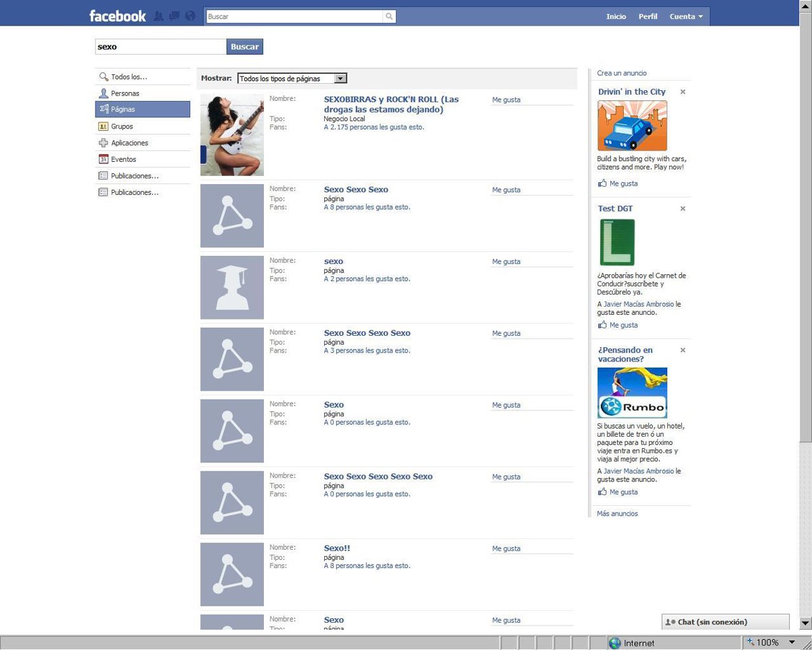Click the Buscar button beside search field

click(x=244, y=47)
